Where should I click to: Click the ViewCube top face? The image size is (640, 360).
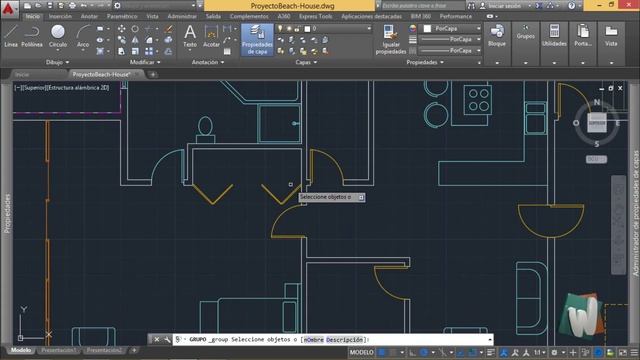[x=596, y=123]
